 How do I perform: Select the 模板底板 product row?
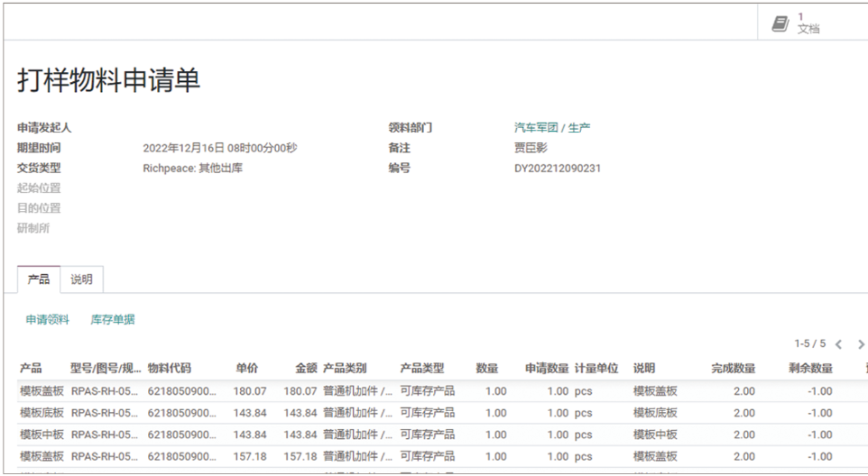(42, 413)
